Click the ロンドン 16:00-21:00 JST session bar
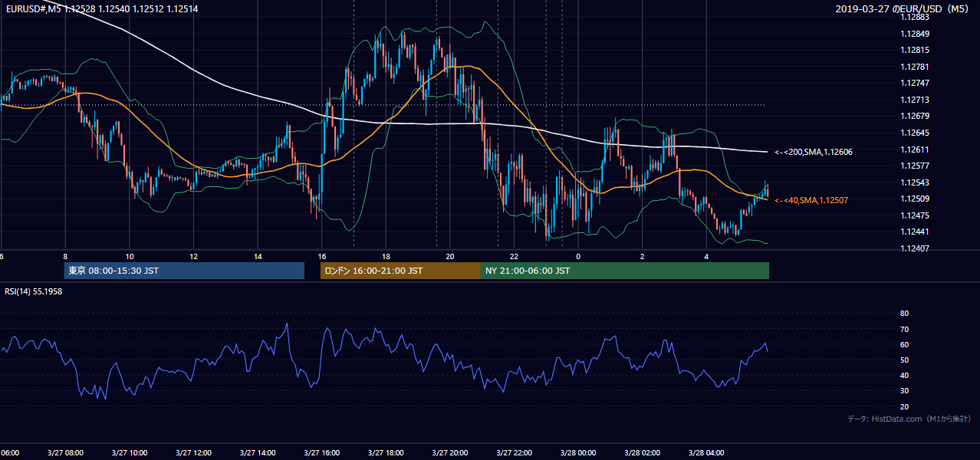 coord(400,271)
